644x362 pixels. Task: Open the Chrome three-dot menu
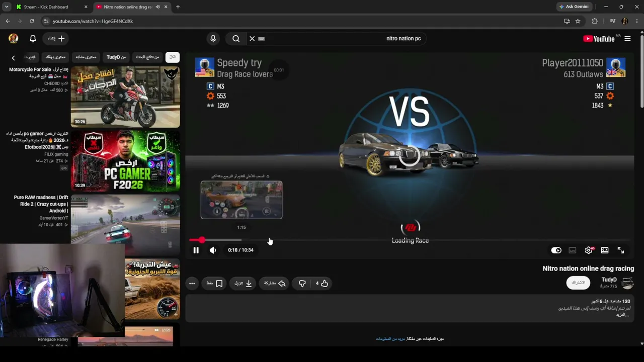point(637,21)
